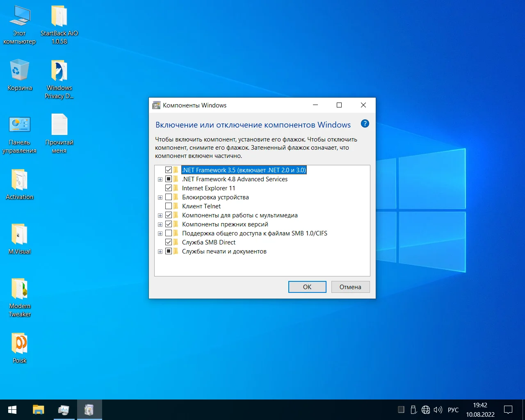Switch the РУС input language indicator
The width and height of the screenshot is (525, 420).
click(453, 410)
